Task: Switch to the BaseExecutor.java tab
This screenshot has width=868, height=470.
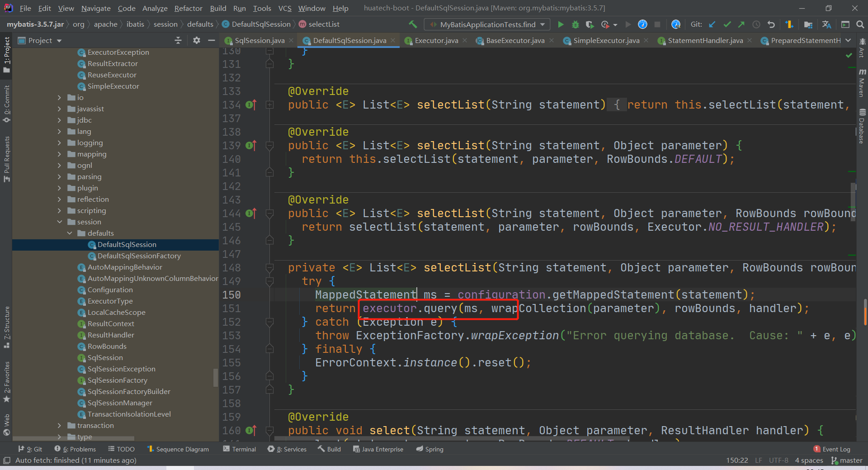Action: (x=515, y=40)
